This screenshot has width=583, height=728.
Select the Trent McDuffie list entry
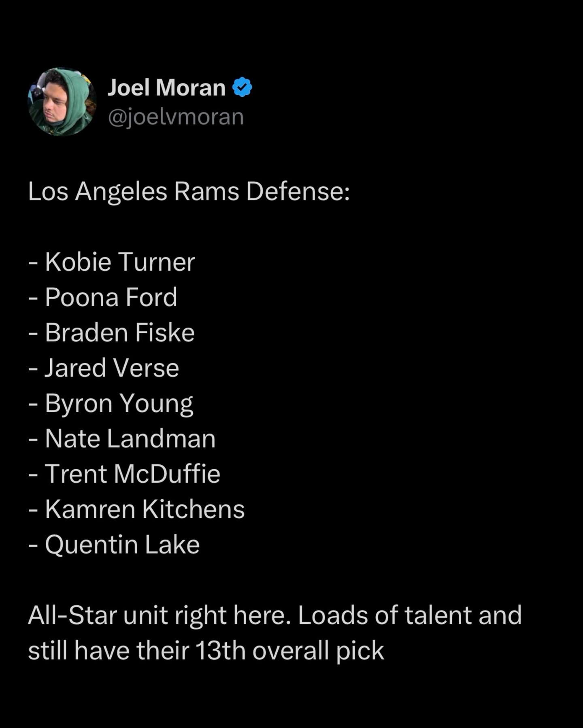point(132,474)
